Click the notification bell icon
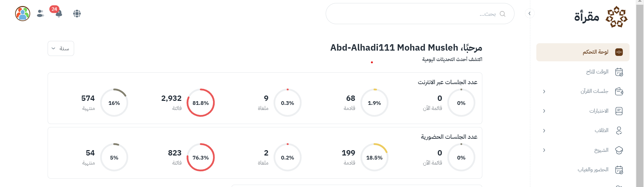Screen dimensions: 644x187 pyautogui.click(x=59, y=14)
